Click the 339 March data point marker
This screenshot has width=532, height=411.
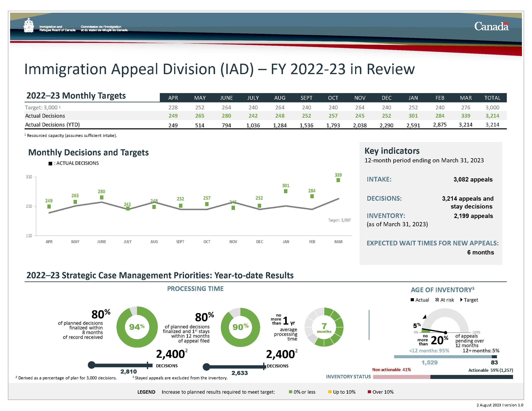[x=338, y=180]
